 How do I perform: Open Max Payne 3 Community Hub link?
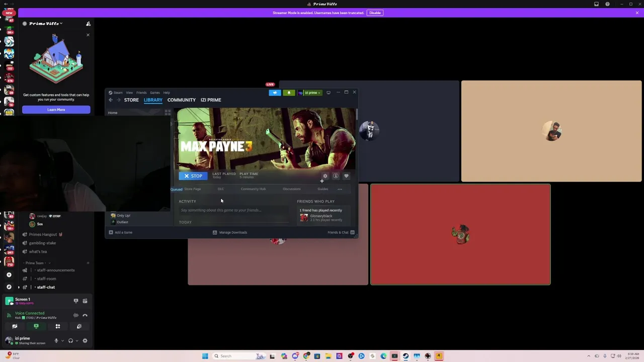point(253,189)
